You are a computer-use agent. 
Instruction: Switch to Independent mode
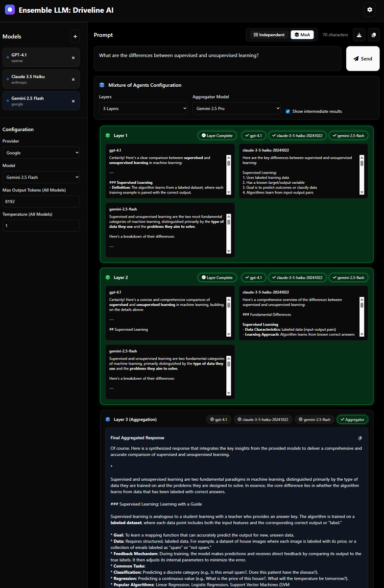268,35
